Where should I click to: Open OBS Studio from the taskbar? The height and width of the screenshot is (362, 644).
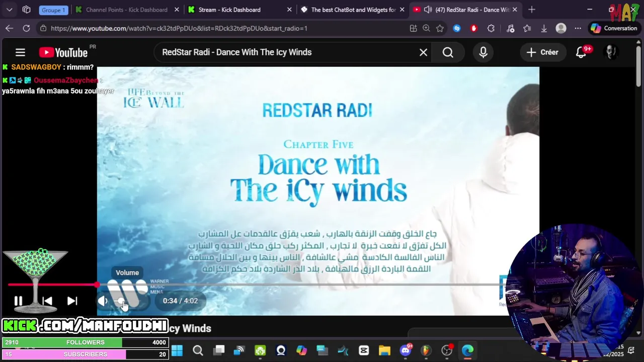447,350
